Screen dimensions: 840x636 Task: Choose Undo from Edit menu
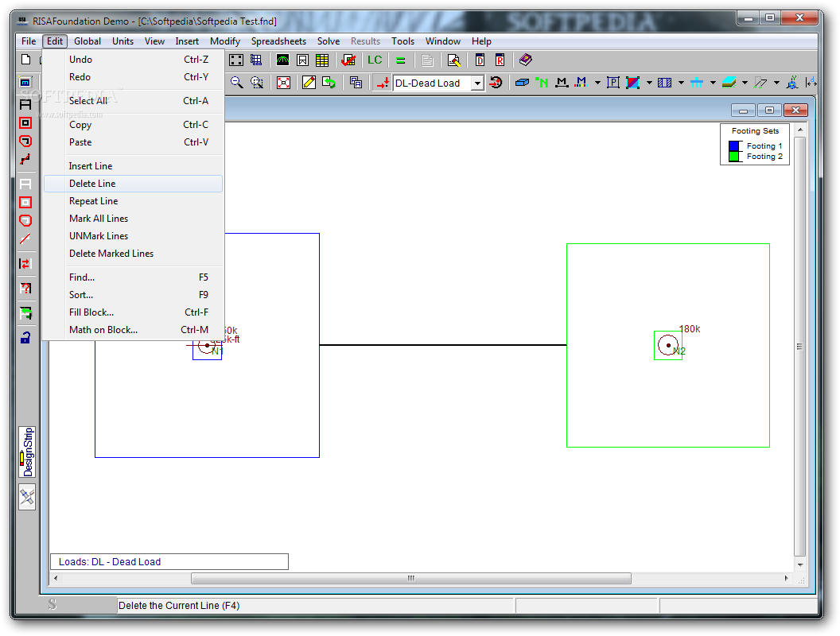click(133, 60)
